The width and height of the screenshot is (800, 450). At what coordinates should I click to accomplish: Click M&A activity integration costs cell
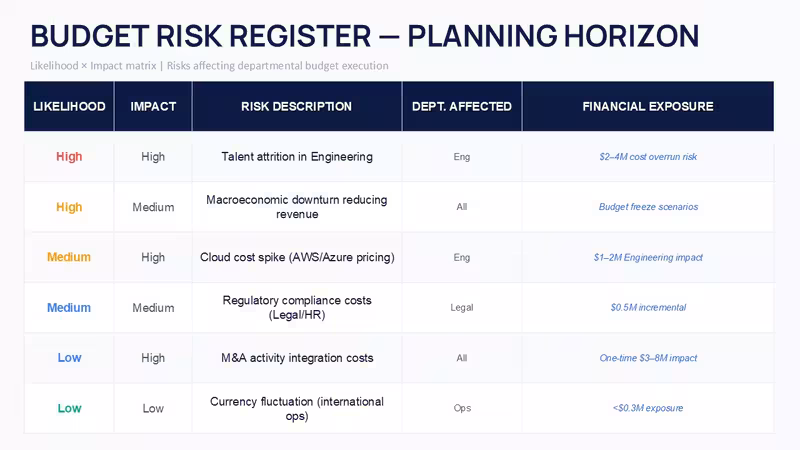(x=297, y=358)
